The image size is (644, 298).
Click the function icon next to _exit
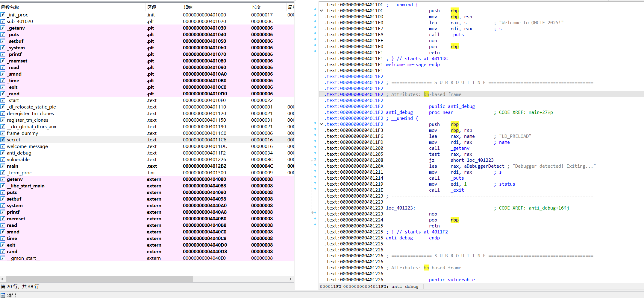tap(3, 87)
